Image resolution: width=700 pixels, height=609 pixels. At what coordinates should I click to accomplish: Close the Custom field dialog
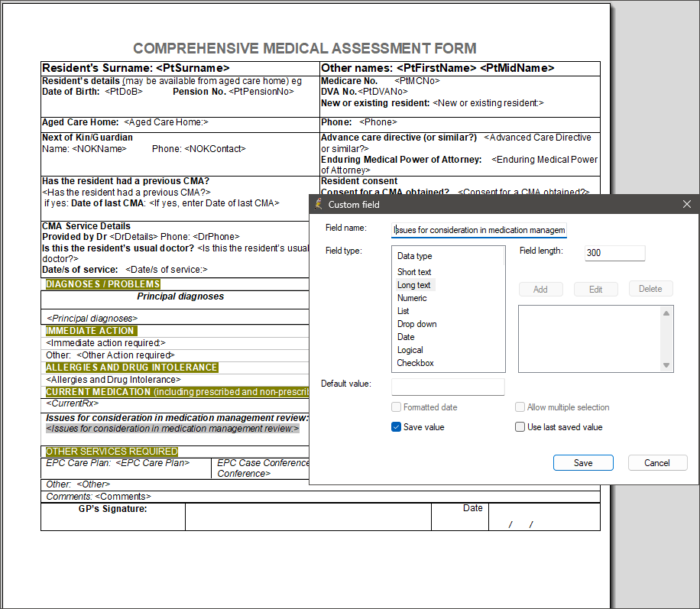point(686,204)
